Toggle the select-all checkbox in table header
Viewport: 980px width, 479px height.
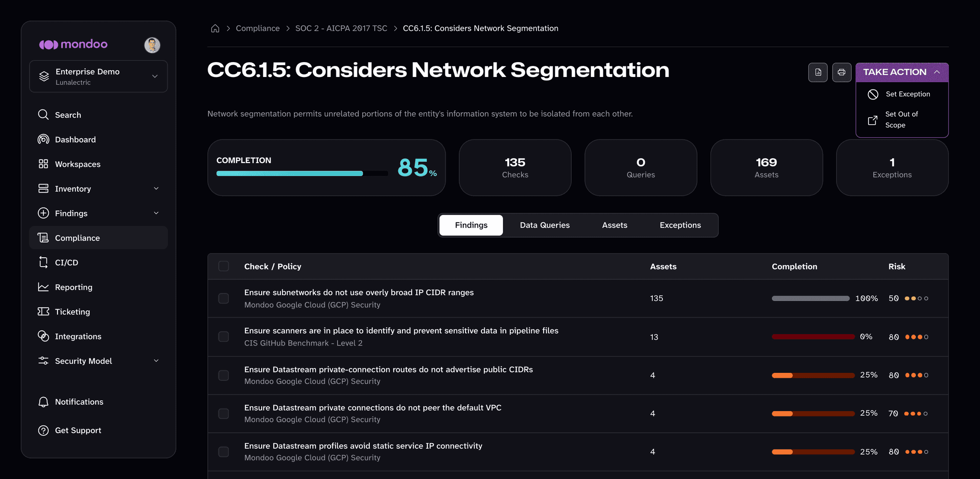223,266
